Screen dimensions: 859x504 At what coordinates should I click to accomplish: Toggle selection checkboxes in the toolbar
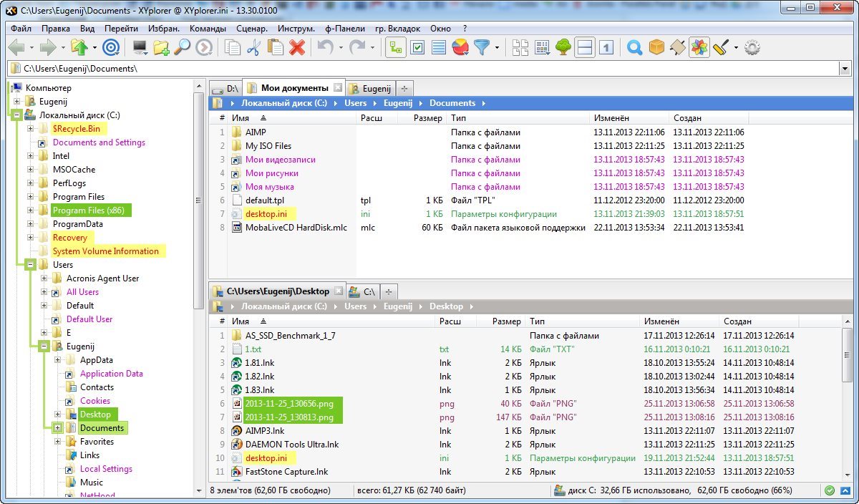click(417, 48)
